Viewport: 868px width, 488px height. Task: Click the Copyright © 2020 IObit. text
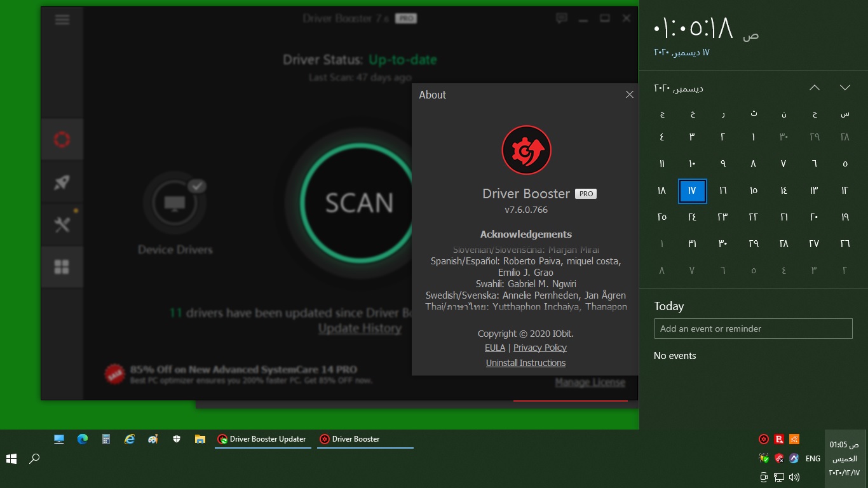[x=526, y=334]
